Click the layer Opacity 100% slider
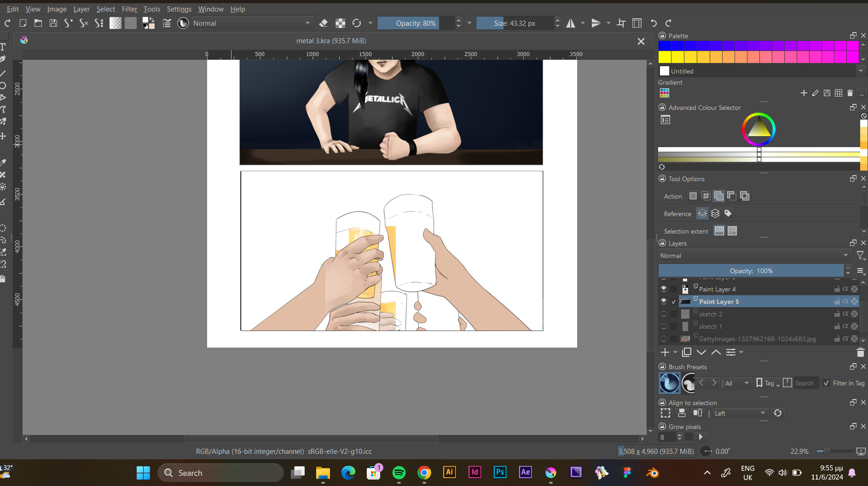Image resolution: width=868 pixels, height=486 pixels. tap(751, 271)
